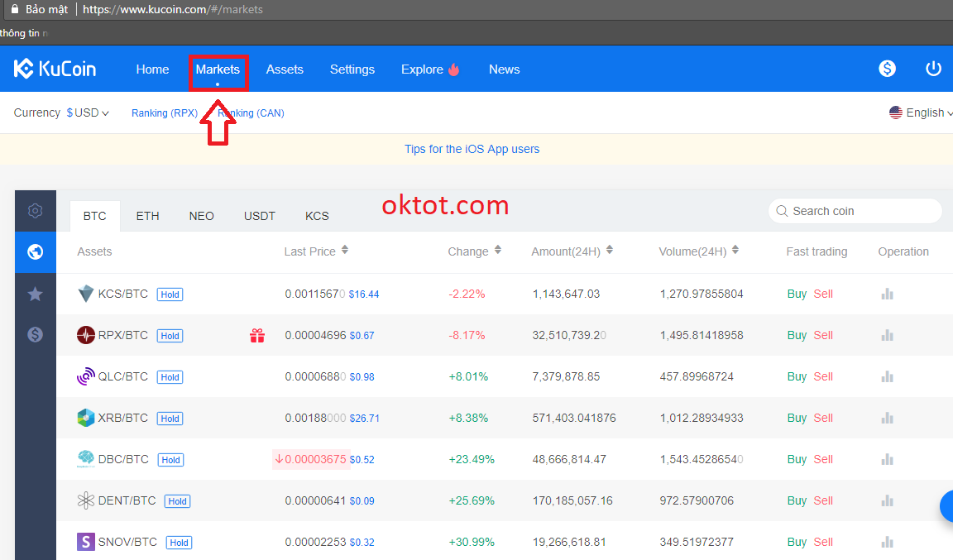
Task: Open Assets in top navigation
Action: pyautogui.click(x=285, y=69)
